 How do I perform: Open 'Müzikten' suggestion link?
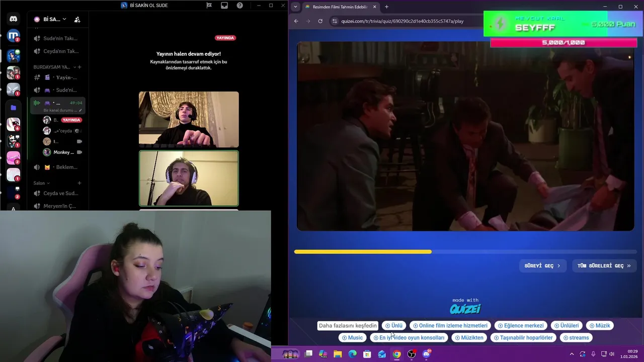pos(469,338)
